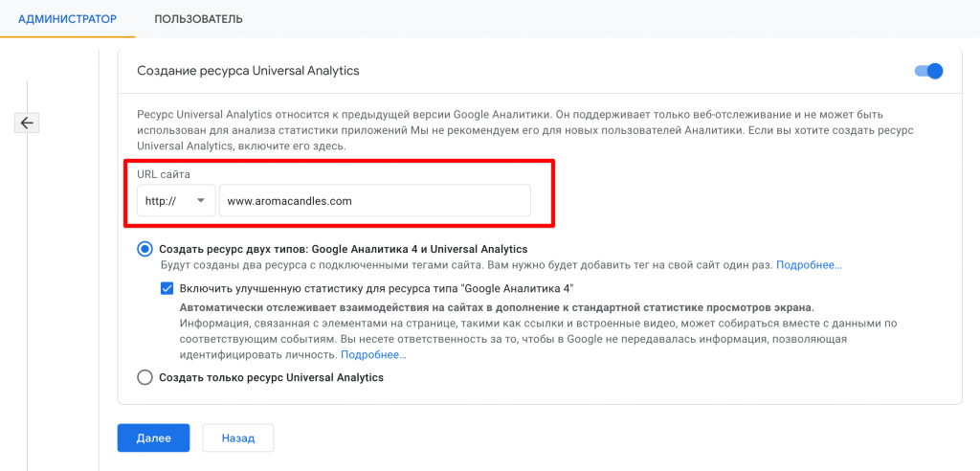The width and height of the screenshot is (980, 471).
Task: Click the Создание ресурса Universal Analytics heading
Action: click(x=248, y=71)
